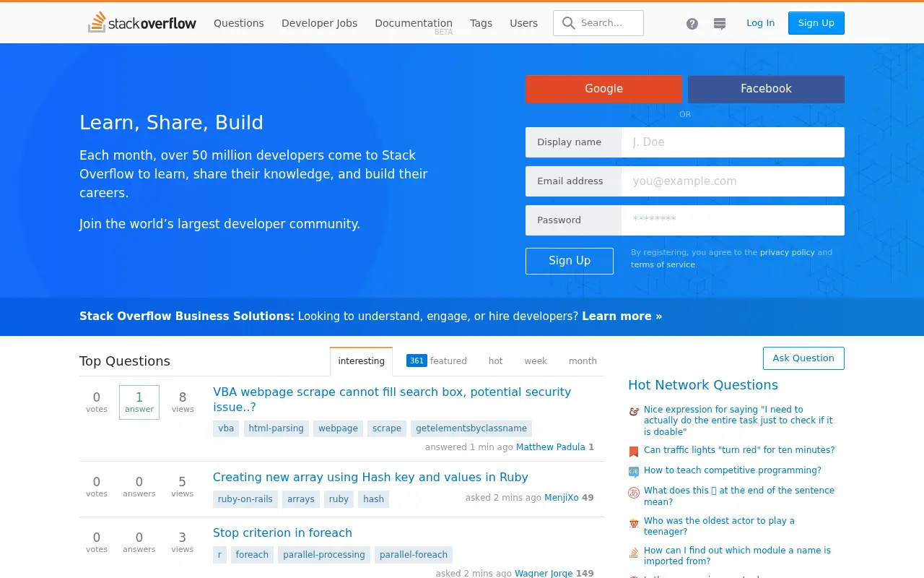The width and height of the screenshot is (924, 578).
Task: Click the r tag
Action: point(219,555)
